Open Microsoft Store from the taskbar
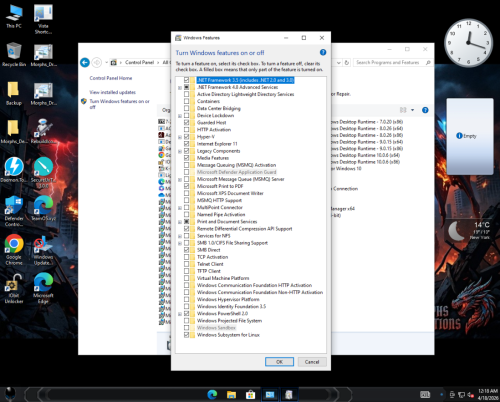500x402 pixels. 250,395
